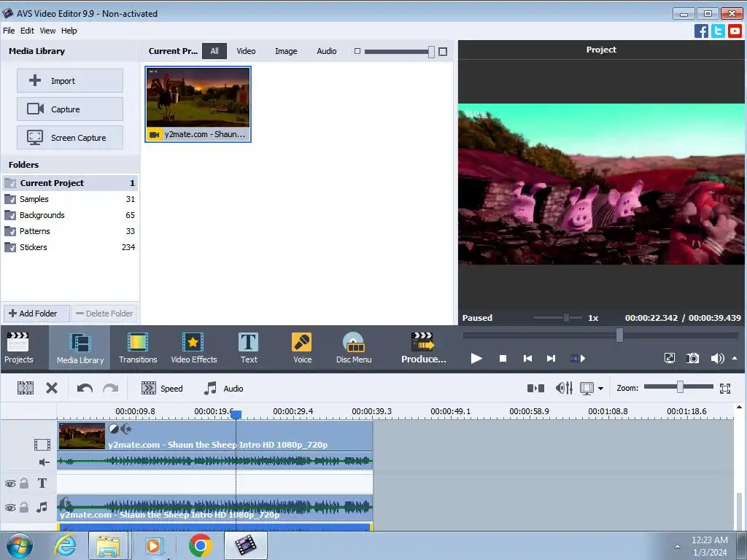Stop the preview playback
This screenshot has height=560, width=747.
[x=503, y=358]
